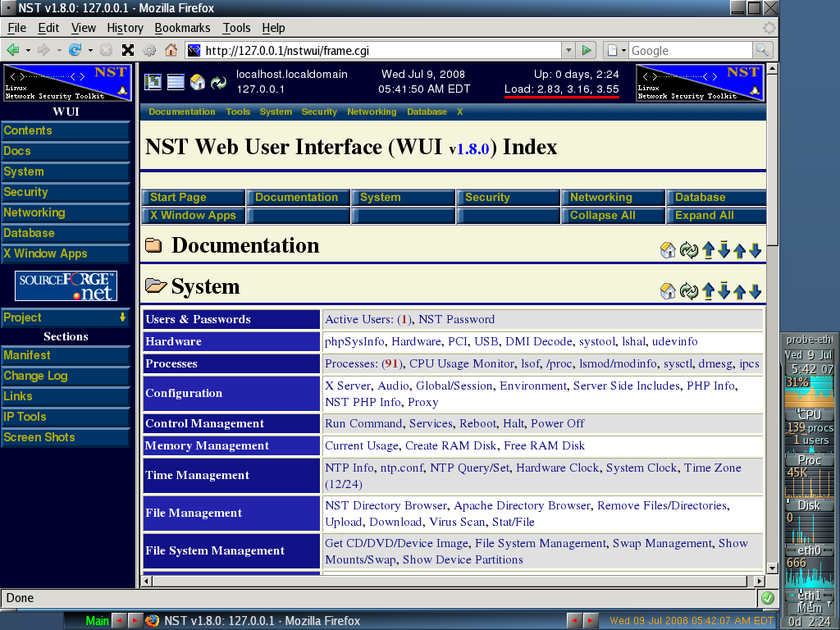Click the green checkmark status bar icon

pyautogui.click(x=768, y=598)
